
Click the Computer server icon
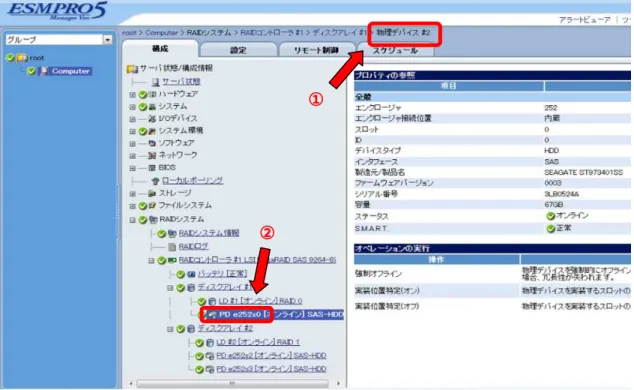[44, 71]
